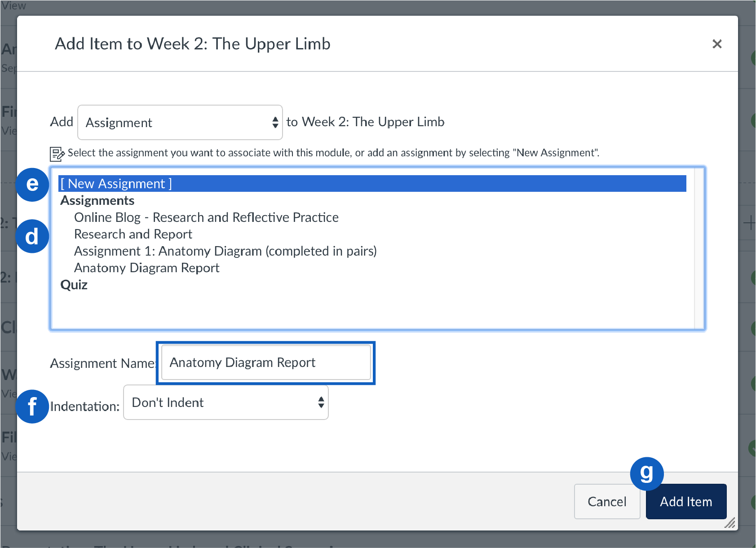Open the Assignment item type dropdown
The image size is (756, 548).
(180, 122)
